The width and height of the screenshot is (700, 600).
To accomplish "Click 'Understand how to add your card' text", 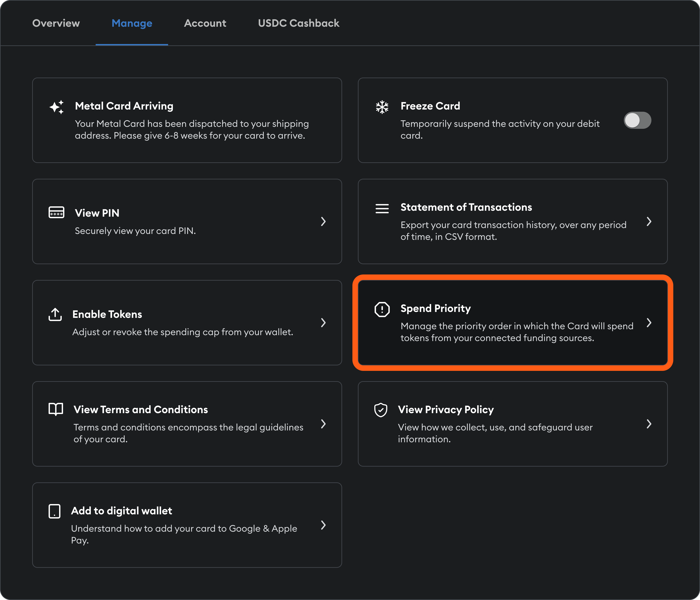I will 184,535.
